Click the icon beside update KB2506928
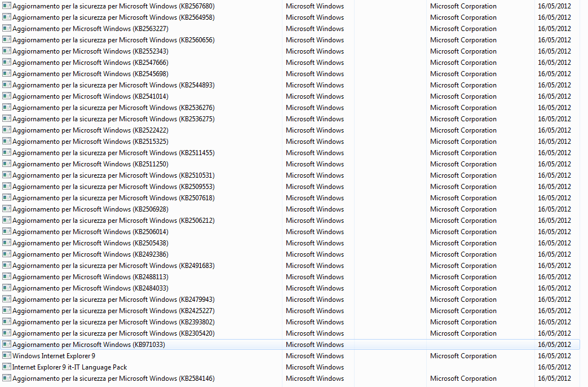588x387 pixels. tap(7, 208)
